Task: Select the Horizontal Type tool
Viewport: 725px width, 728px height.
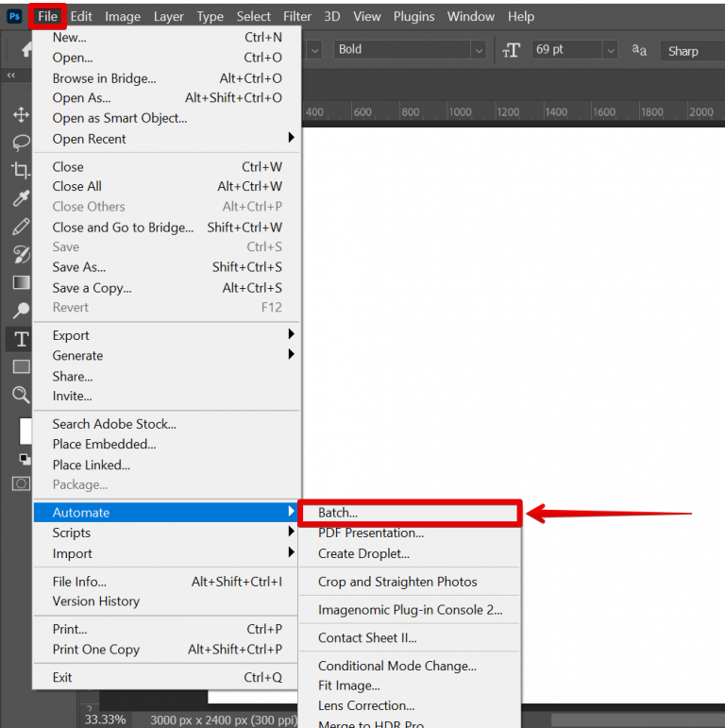Action: (20, 339)
